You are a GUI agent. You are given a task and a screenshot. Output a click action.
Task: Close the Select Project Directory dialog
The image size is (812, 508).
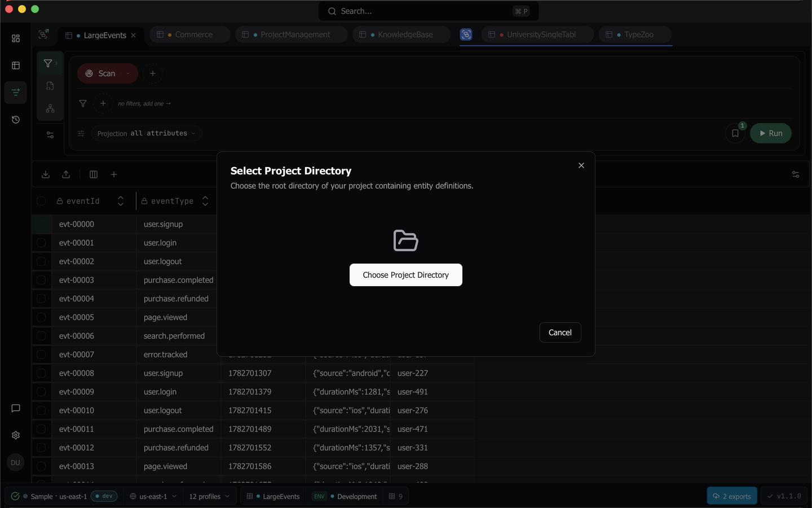pyautogui.click(x=581, y=165)
